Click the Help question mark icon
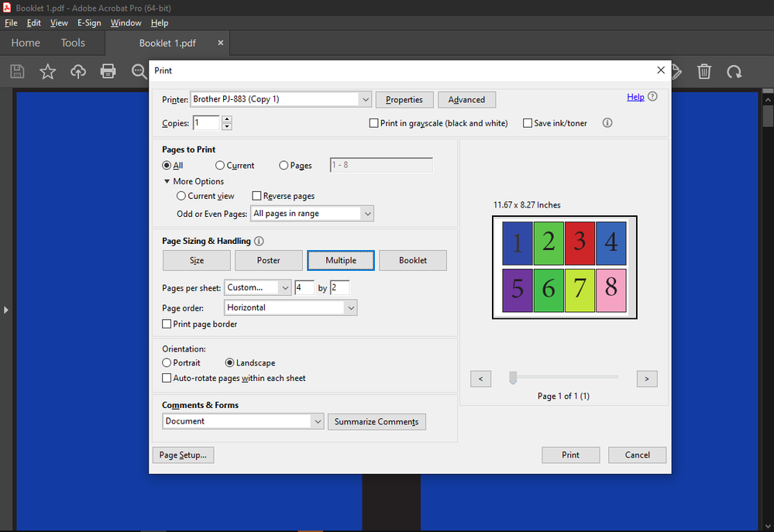774x532 pixels. tap(652, 97)
